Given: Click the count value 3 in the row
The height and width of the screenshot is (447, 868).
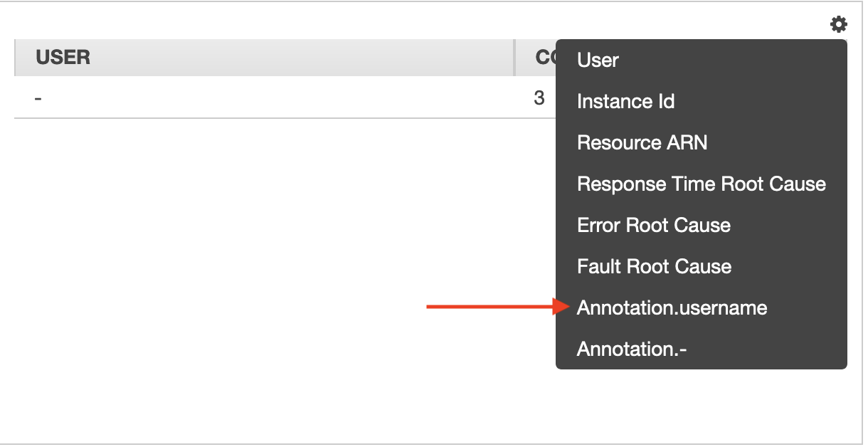Looking at the screenshot, I should coord(539,98).
